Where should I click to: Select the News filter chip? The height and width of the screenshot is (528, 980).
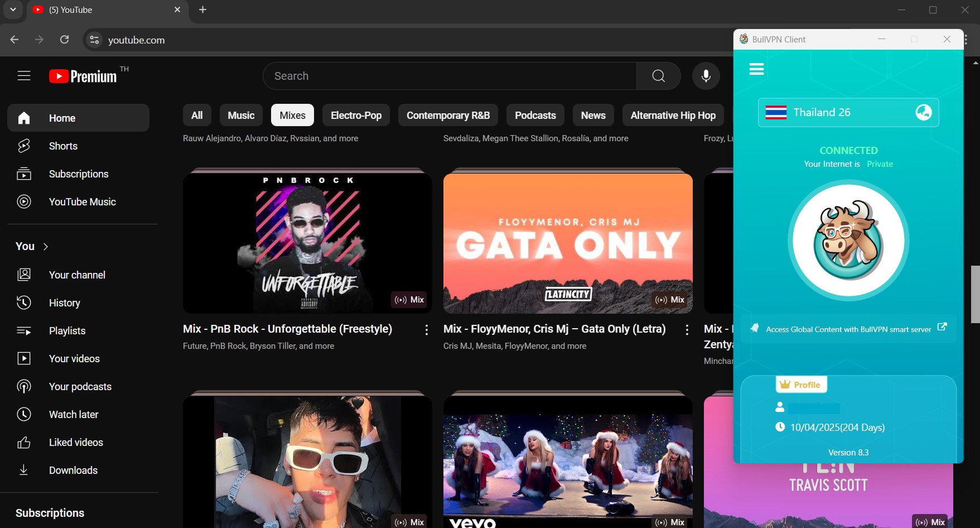pos(593,116)
